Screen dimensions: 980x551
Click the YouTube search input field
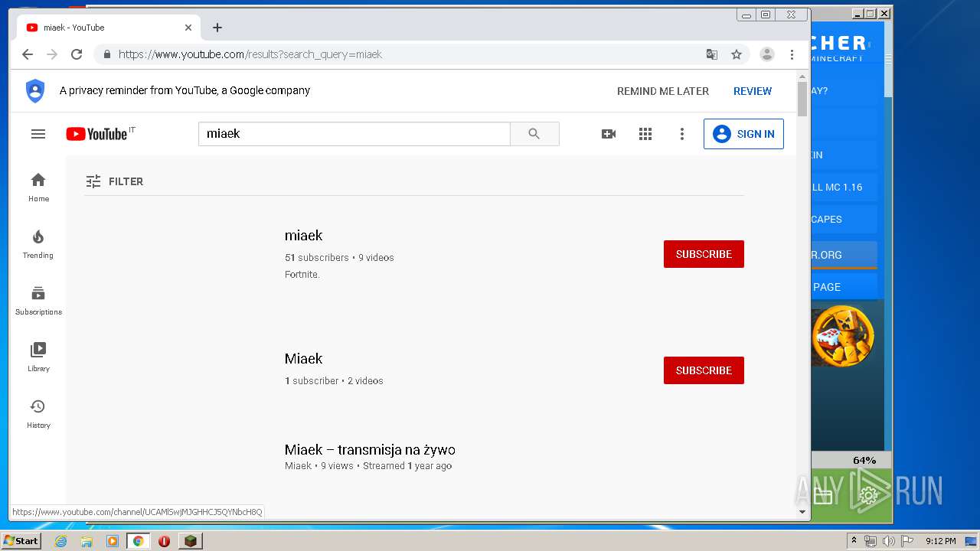(354, 134)
